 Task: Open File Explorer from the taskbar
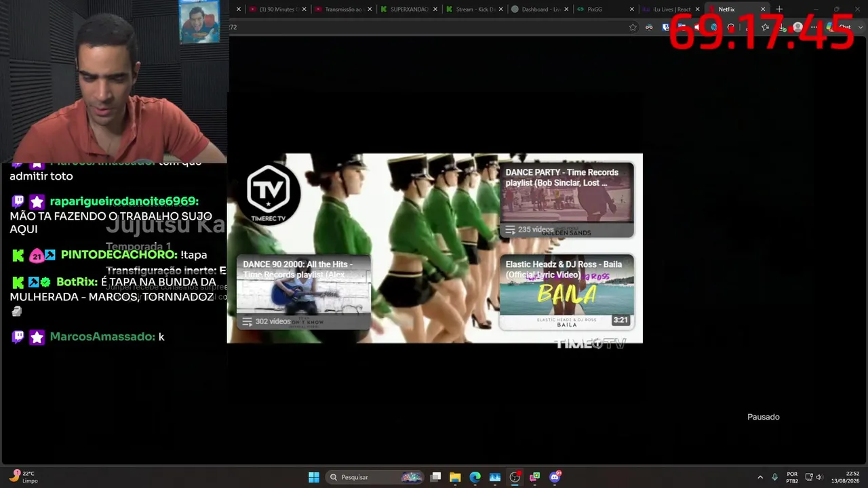[455, 477]
